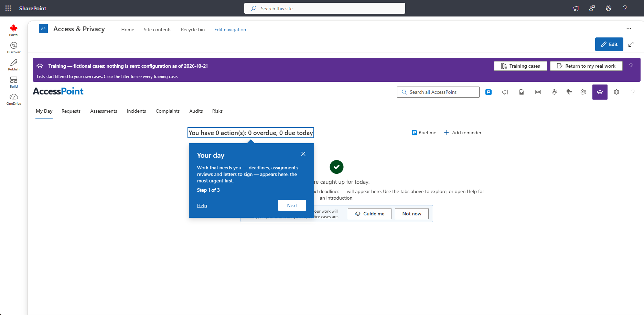Open the page ellipsis more options
The image size is (644, 315).
click(x=629, y=29)
